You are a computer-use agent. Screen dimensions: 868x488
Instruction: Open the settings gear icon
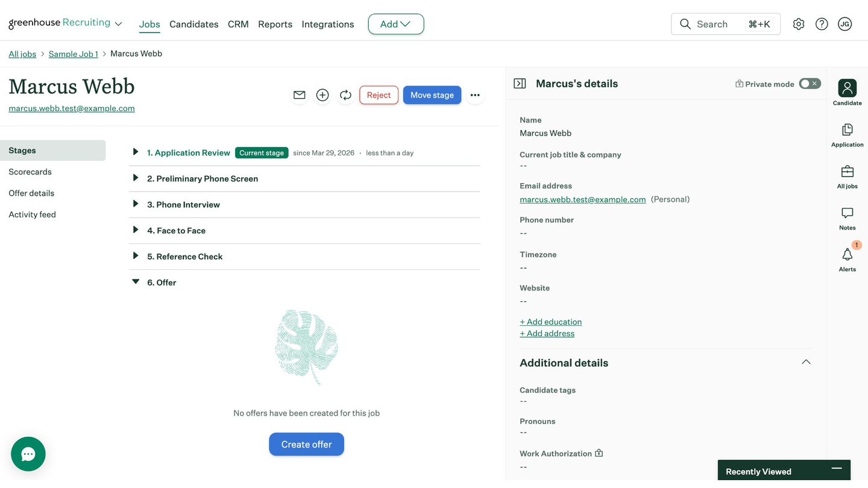(x=799, y=24)
